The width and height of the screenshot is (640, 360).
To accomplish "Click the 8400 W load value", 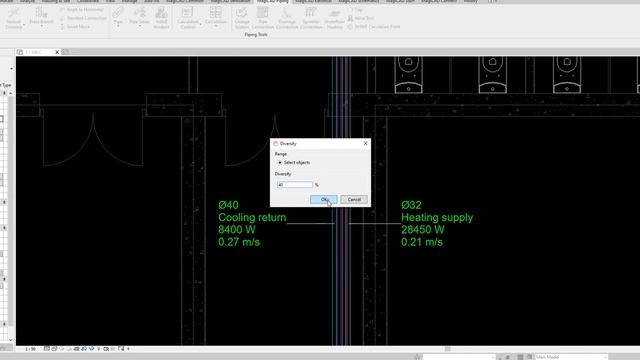I will (237, 230).
